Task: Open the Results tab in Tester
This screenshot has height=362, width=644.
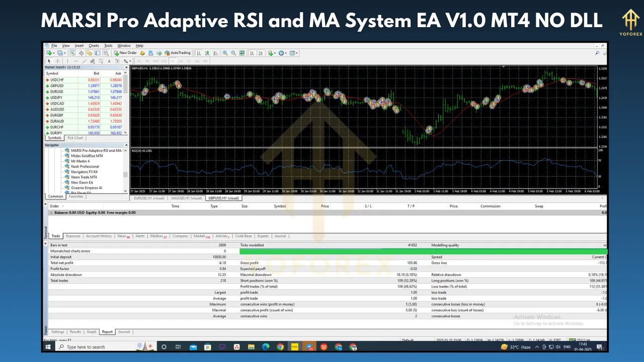Action: point(75,332)
